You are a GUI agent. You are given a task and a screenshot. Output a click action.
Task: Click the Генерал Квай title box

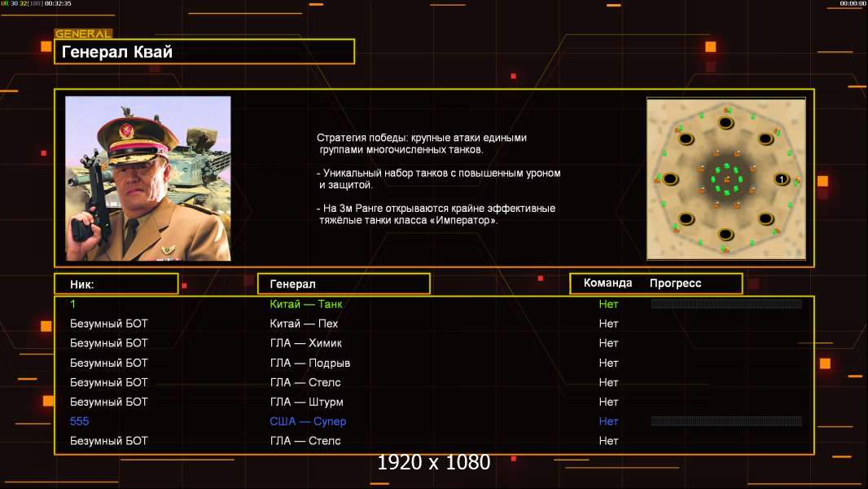pos(204,52)
